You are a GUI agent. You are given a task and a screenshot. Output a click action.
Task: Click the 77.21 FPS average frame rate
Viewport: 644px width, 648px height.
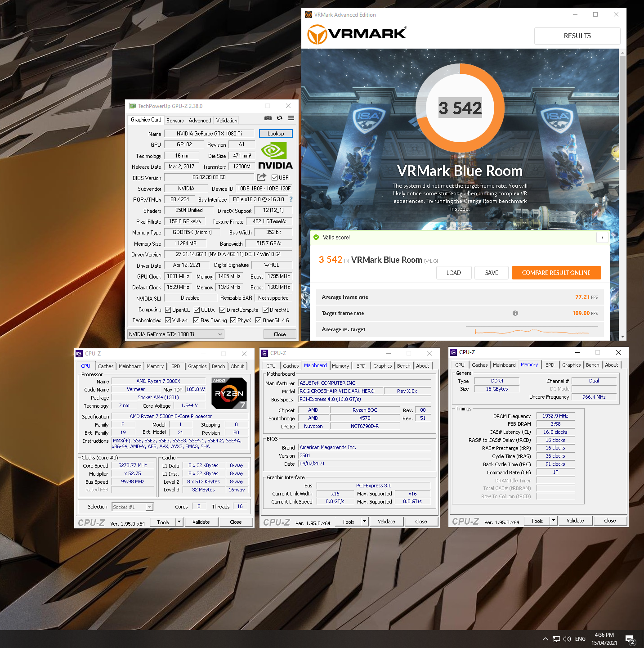[586, 297]
